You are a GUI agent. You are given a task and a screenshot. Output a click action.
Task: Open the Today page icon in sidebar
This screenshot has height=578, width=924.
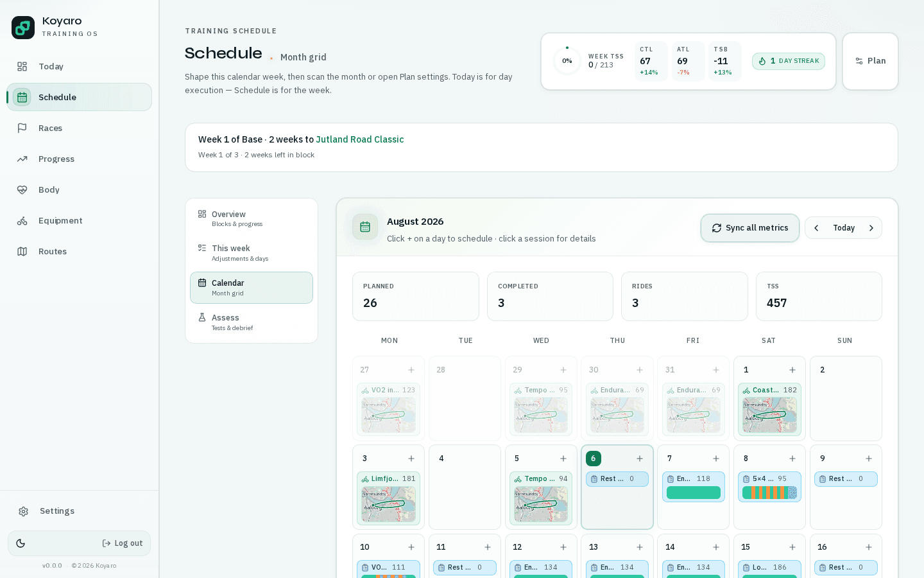coord(22,66)
